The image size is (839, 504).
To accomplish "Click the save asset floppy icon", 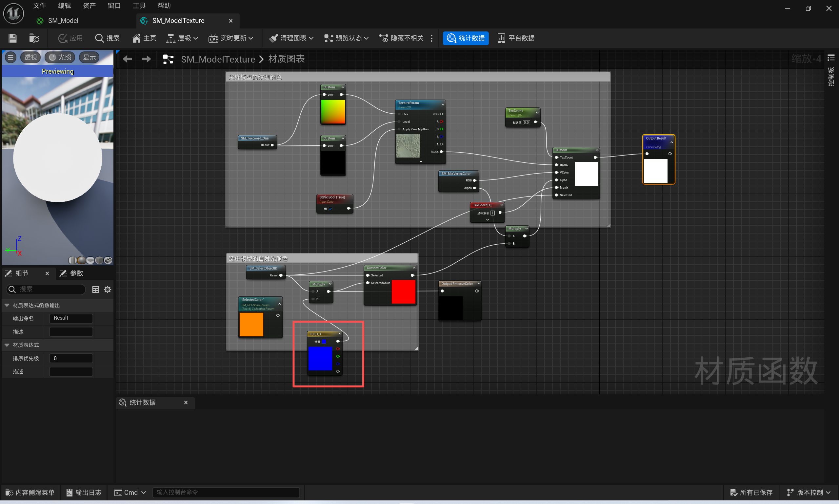I will 12,38.
